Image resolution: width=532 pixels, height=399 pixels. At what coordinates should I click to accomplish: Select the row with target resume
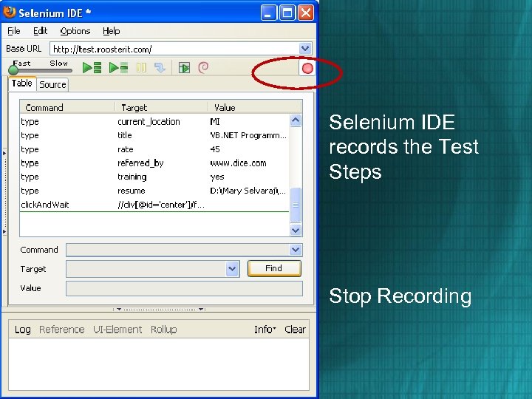(154, 191)
